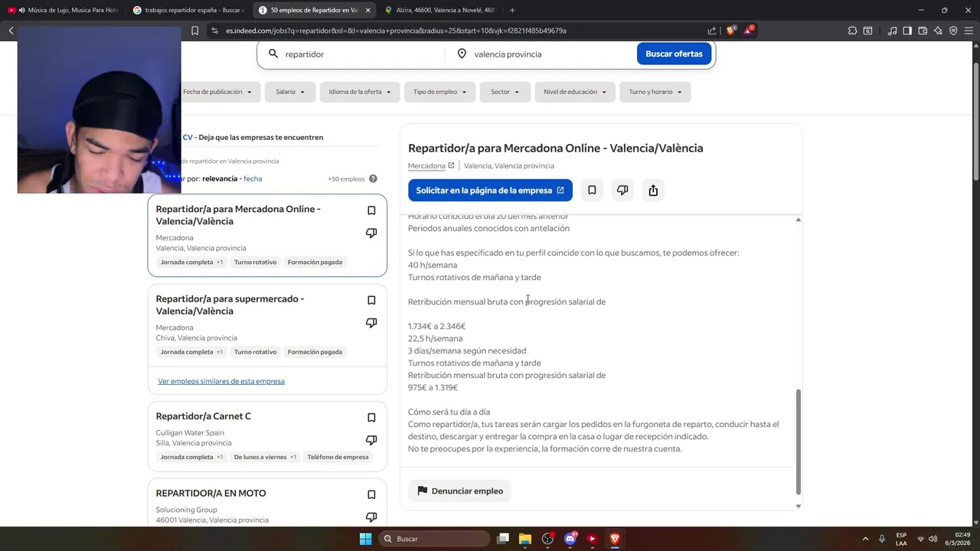The image size is (980, 551).
Task: Bookmark the Mercadona Online job card
Action: point(371,210)
